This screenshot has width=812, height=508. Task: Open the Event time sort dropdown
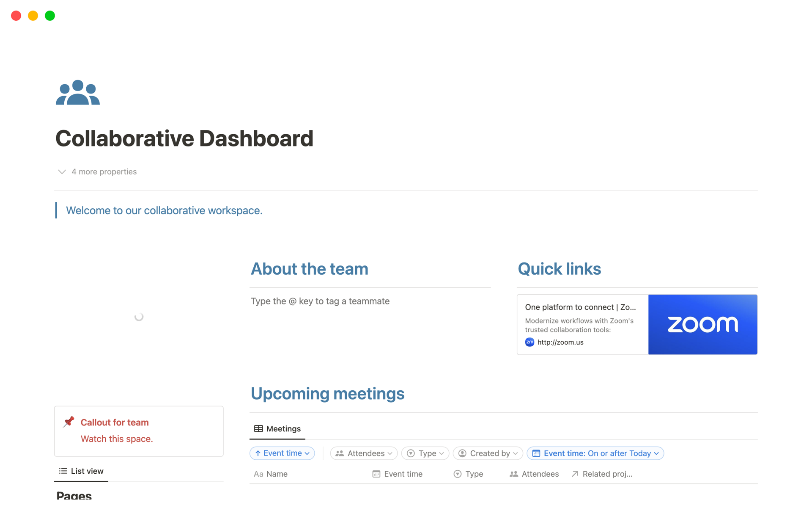[282, 453]
